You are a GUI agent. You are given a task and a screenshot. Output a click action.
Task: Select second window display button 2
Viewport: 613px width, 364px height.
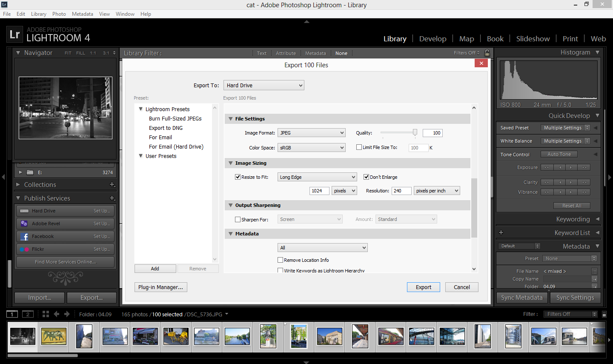point(28,314)
